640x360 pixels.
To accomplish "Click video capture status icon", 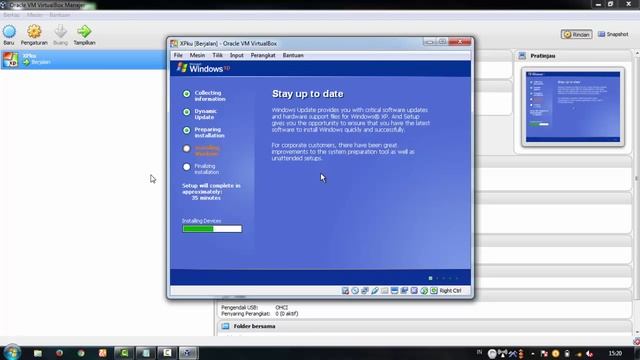I will (404, 291).
